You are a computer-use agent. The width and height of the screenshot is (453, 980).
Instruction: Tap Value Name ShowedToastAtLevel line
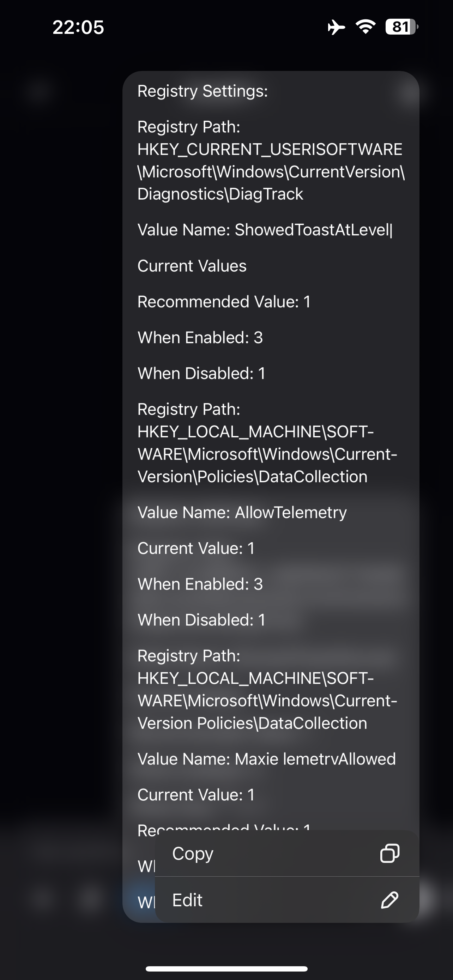265,230
